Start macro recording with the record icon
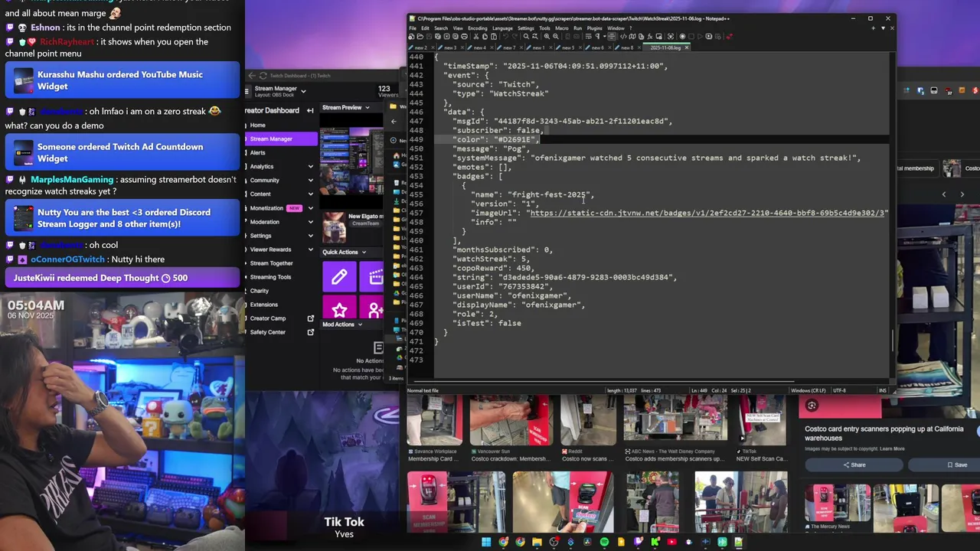Image resolution: width=980 pixels, height=551 pixels. [x=682, y=36]
